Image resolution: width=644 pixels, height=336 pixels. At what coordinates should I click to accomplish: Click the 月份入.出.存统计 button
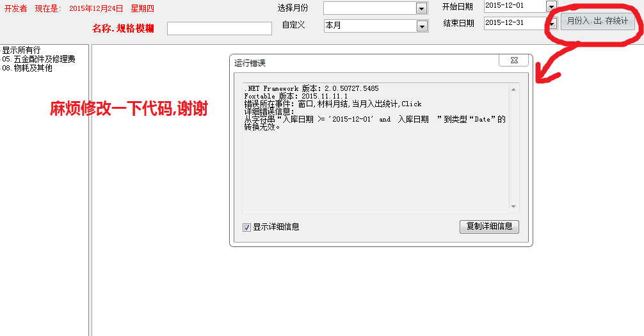pyautogui.click(x=598, y=21)
